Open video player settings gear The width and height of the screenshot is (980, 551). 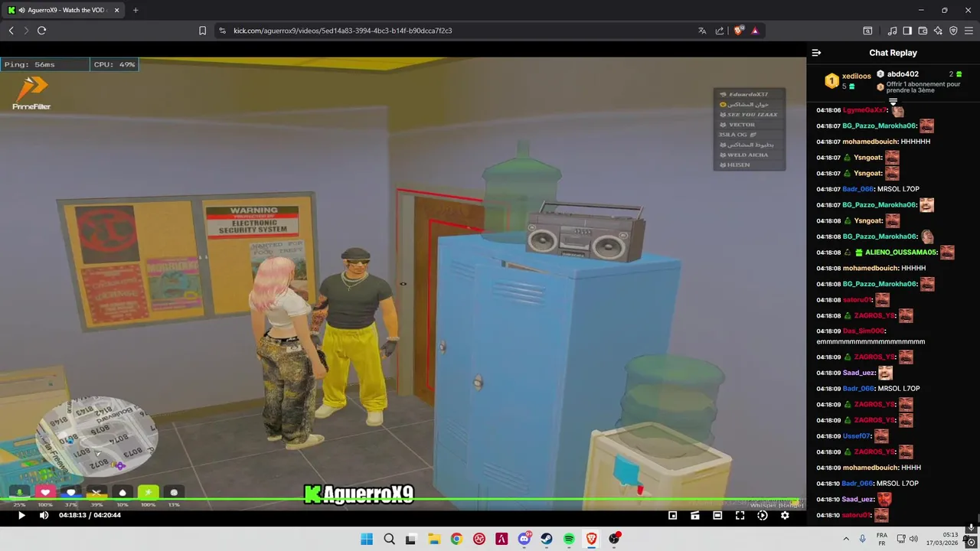tap(785, 515)
